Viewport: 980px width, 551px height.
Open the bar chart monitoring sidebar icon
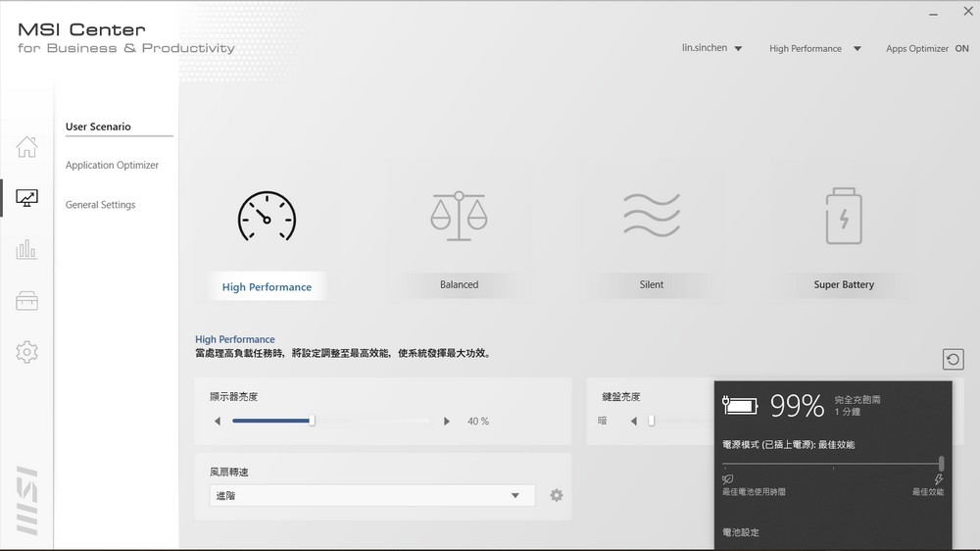point(26,250)
